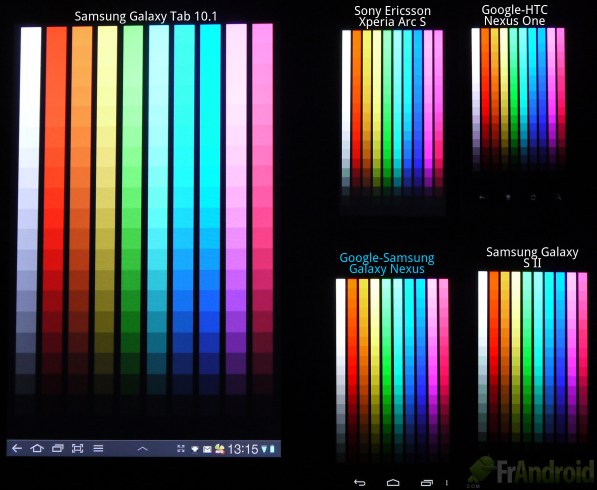
Task: Click the Samsung Galaxy S II label
Action: tap(532, 257)
